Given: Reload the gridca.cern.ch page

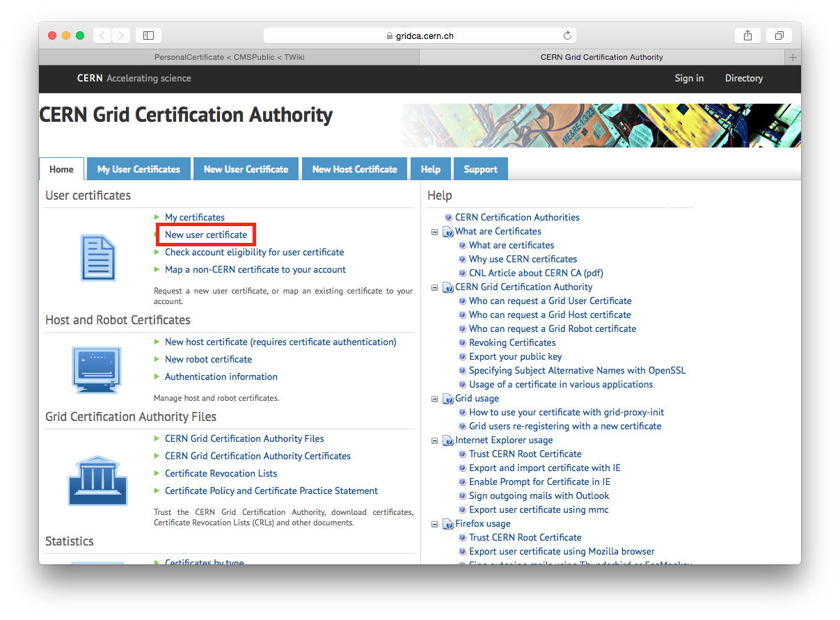Looking at the screenshot, I should coord(567,35).
